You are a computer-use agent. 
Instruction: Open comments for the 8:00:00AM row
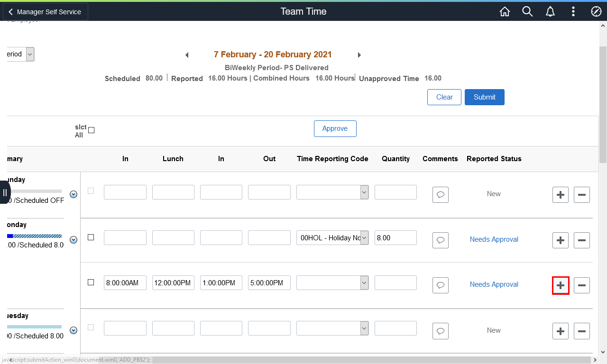pos(441,285)
